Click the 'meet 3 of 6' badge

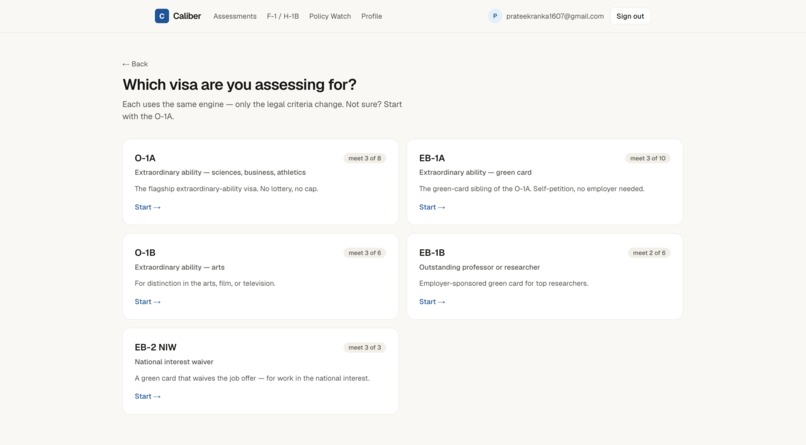(364, 253)
